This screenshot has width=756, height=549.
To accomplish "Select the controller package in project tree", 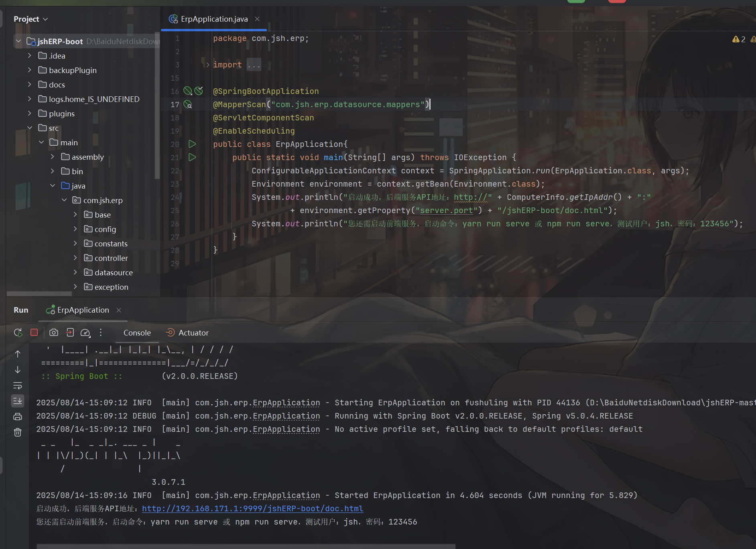I will coord(111,258).
